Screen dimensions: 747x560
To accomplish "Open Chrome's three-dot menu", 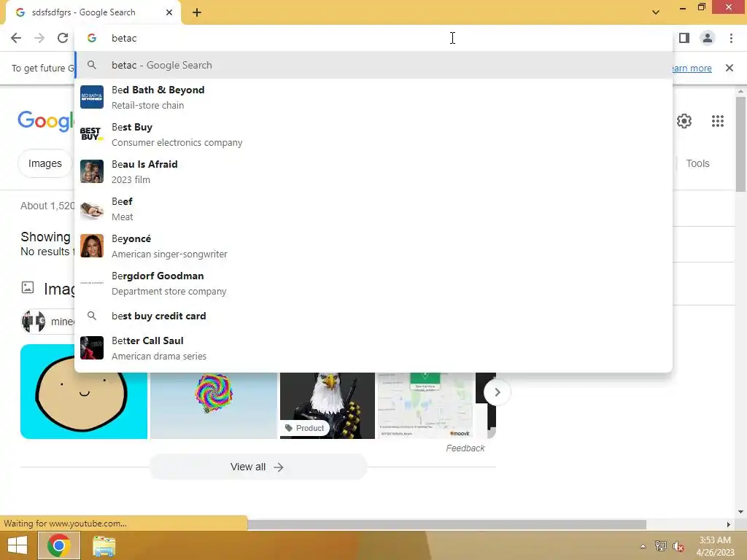I will point(731,38).
